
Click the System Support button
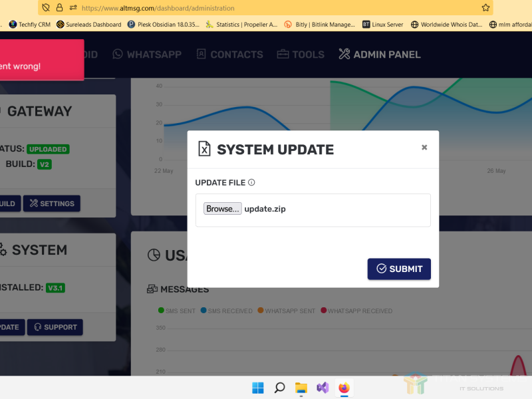coord(55,327)
